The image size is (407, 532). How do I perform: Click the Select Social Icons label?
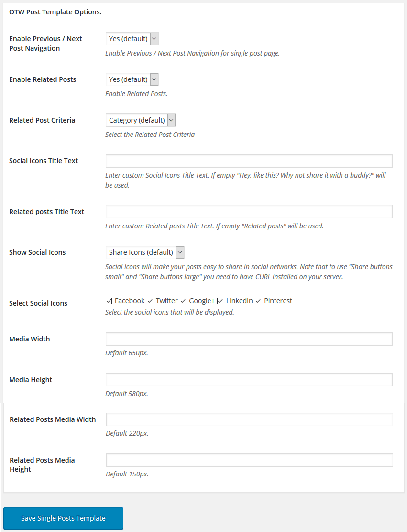[38, 303]
